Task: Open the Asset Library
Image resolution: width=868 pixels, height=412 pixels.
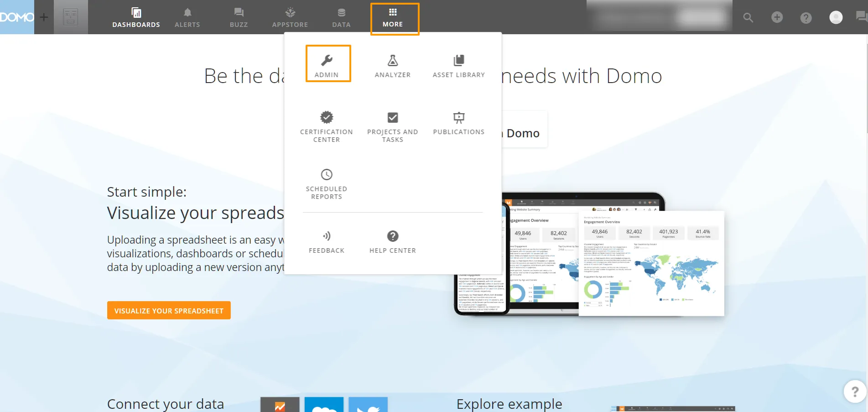Action: click(459, 66)
